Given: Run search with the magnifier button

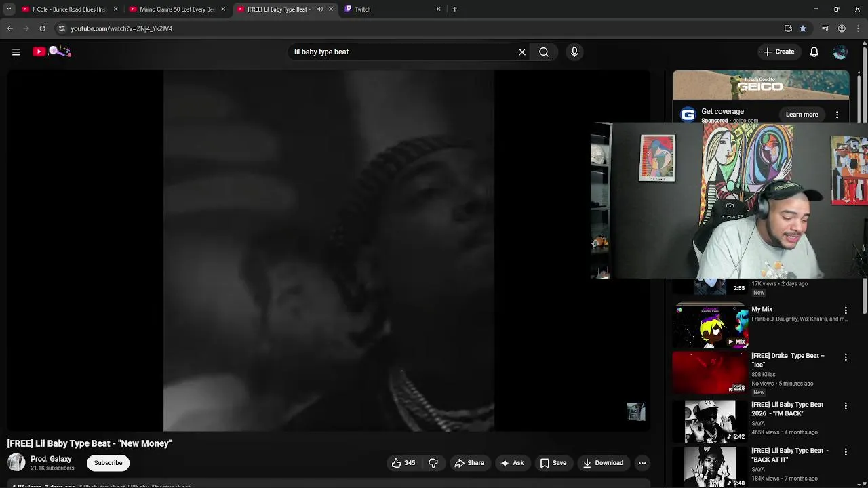Looking at the screenshot, I should click(x=544, y=52).
